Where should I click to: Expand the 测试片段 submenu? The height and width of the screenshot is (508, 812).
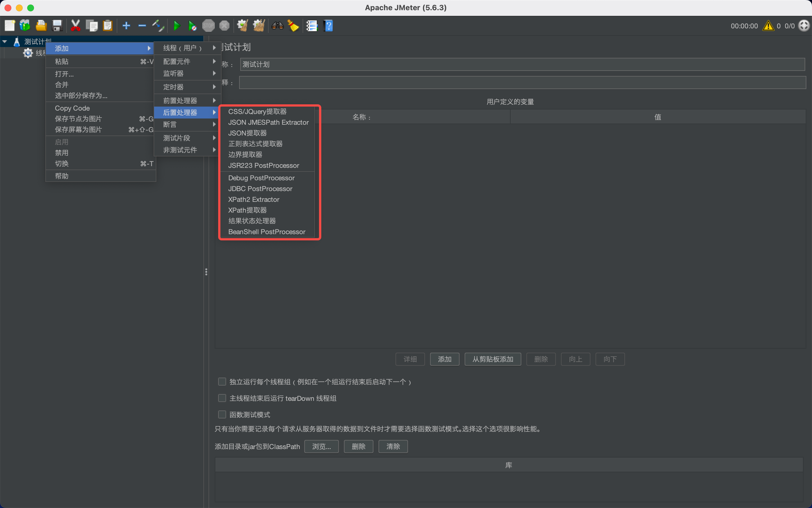coord(187,138)
